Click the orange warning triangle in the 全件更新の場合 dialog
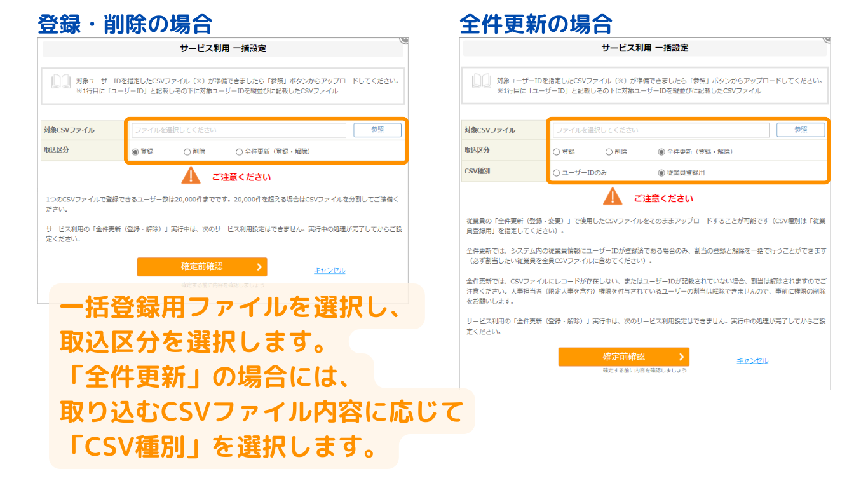Screen dimensions: 868x483 tap(613, 197)
